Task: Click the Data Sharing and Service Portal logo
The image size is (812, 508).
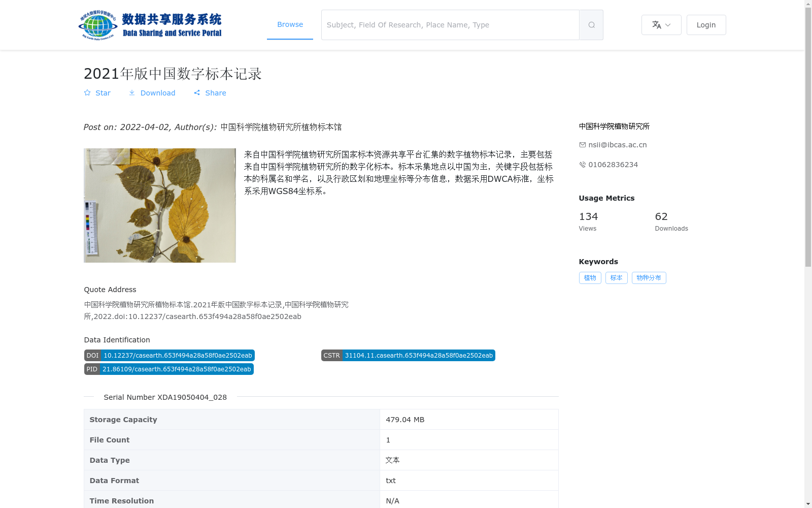Action: coord(150,25)
